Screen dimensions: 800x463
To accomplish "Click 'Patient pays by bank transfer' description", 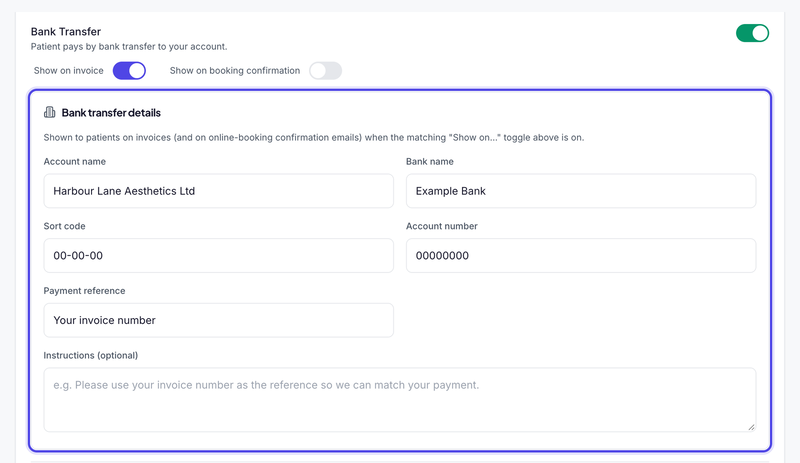I will point(129,46).
